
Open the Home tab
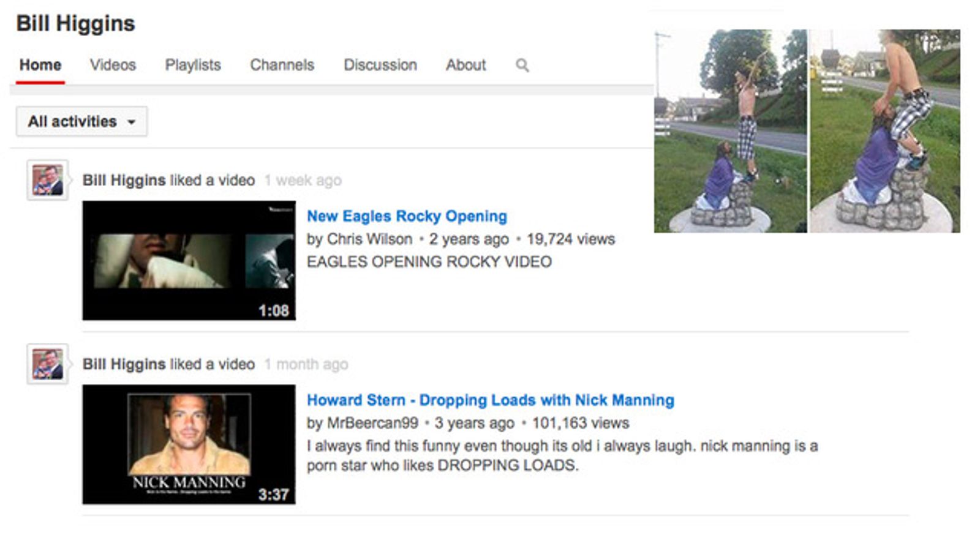pos(40,65)
